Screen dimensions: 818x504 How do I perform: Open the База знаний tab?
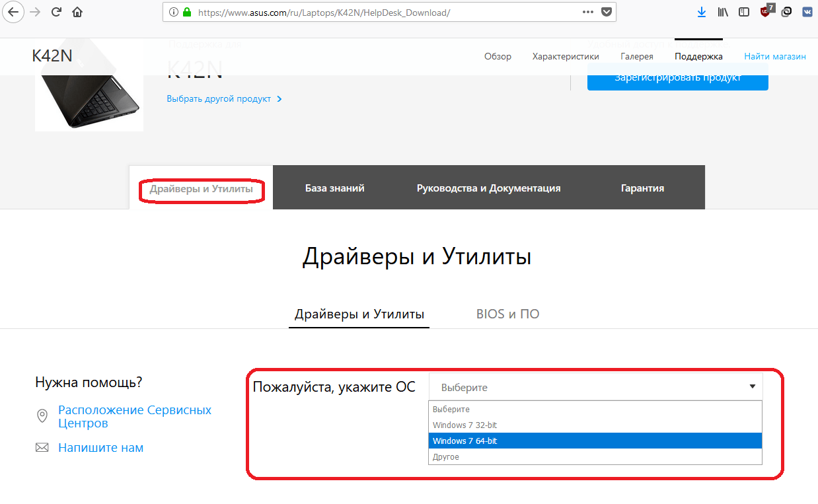click(x=334, y=188)
